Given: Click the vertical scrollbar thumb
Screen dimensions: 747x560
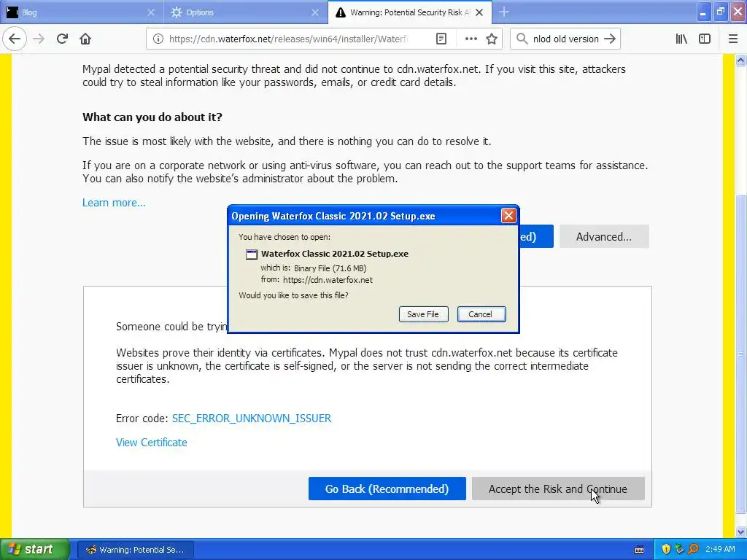Looking at the screenshot, I should (x=740, y=354).
